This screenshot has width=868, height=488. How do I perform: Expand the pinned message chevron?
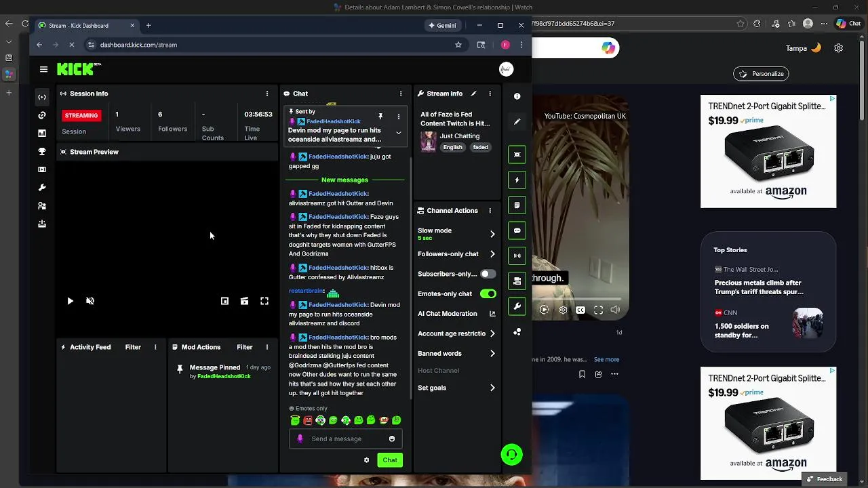click(398, 133)
